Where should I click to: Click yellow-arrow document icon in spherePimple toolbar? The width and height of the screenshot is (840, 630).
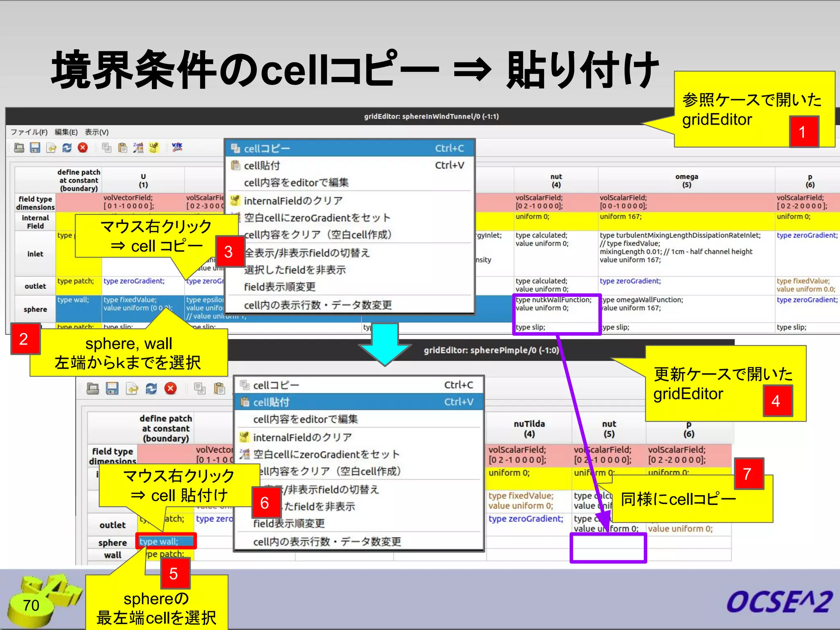(132, 388)
